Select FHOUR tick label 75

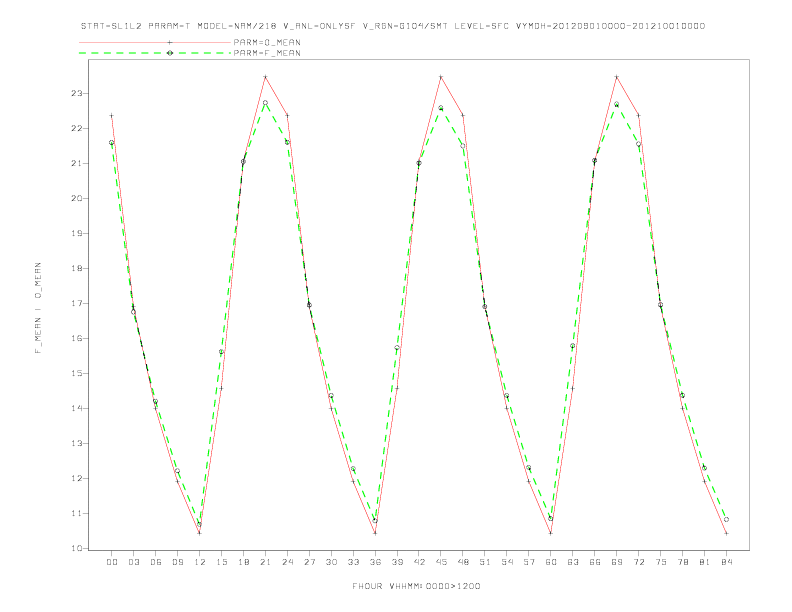pyautogui.click(x=661, y=562)
